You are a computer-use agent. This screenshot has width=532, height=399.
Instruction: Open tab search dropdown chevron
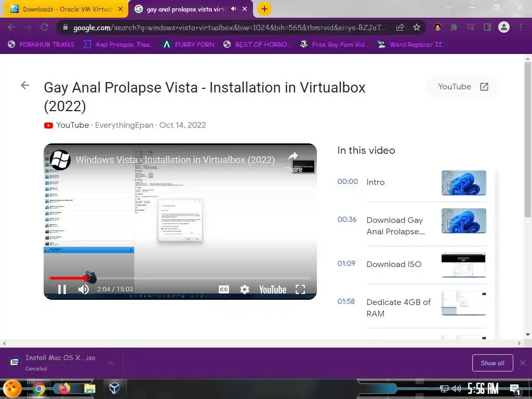point(448,7)
